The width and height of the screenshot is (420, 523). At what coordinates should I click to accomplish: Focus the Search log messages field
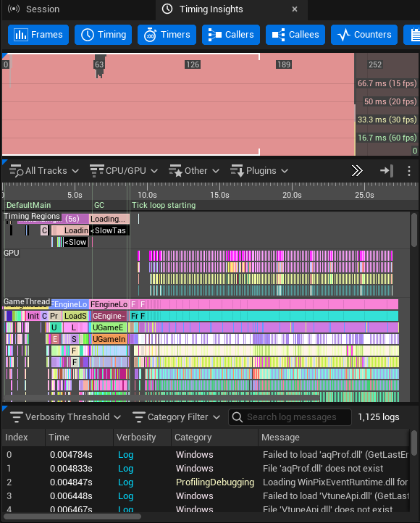click(x=290, y=417)
